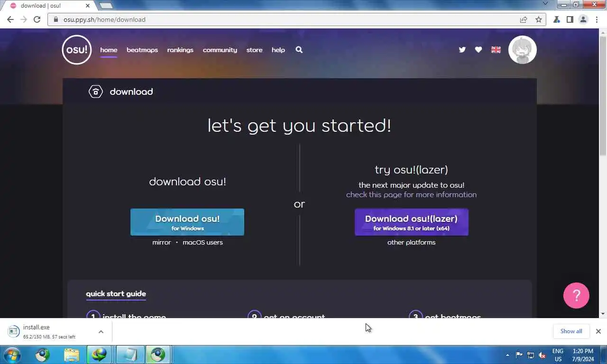607x364 pixels.
Task: Open the Chrome profile icon
Action: click(583, 19)
